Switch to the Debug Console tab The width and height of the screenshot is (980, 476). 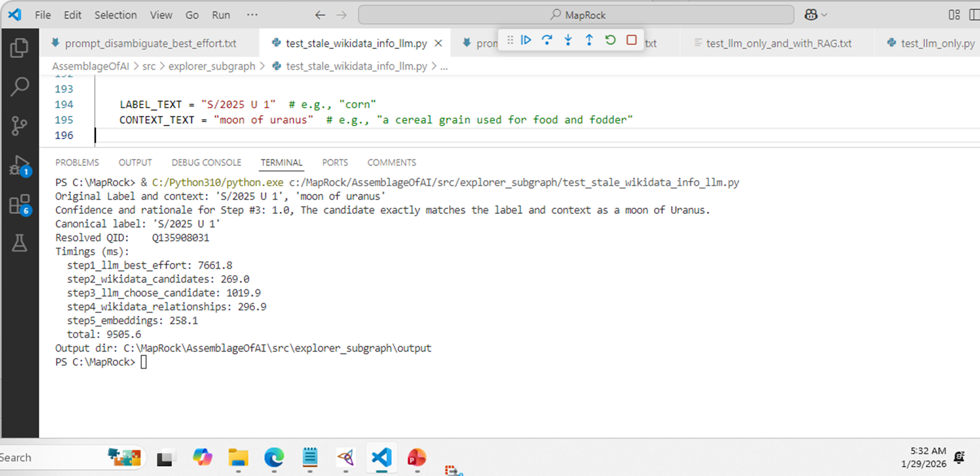coord(206,163)
